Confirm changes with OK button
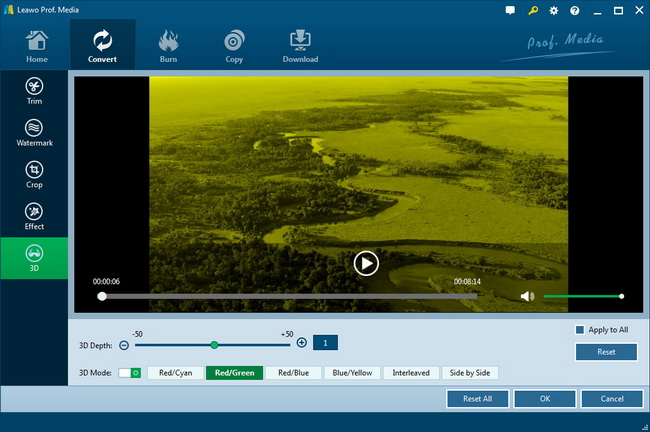The height and width of the screenshot is (432, 650). click(x=544, y=399)
